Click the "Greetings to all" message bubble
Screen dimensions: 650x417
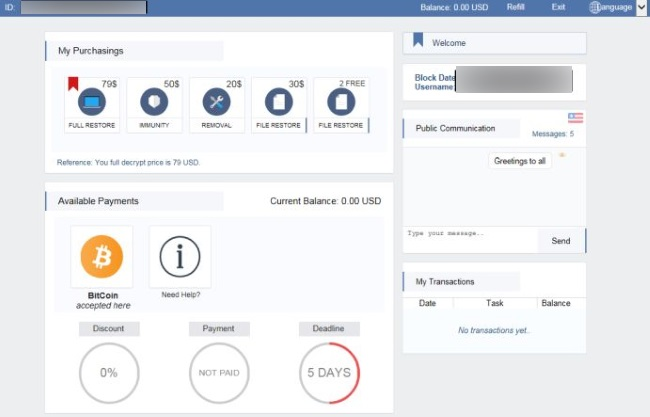click(x=520, y=161)
